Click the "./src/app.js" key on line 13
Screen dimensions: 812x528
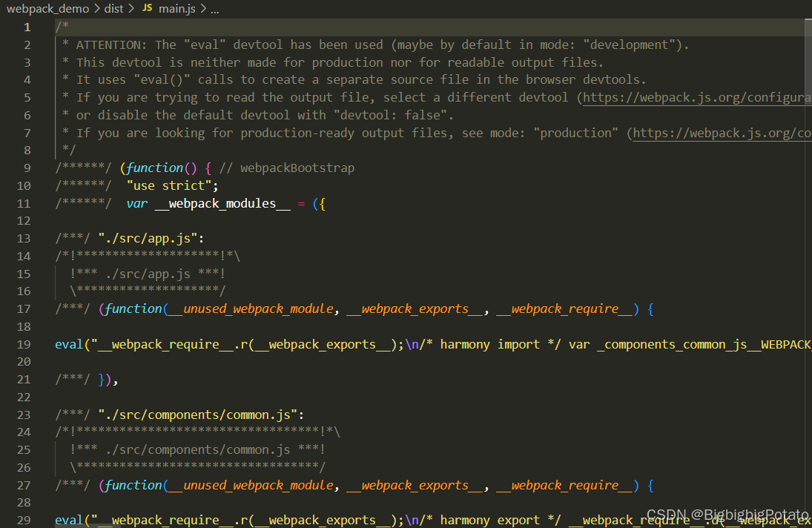point(148,238)
